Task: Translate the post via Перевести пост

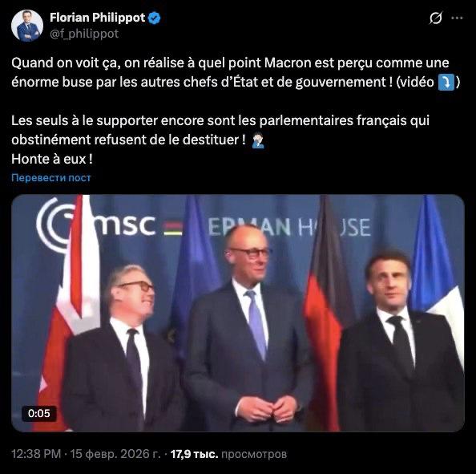Action: [51, 177]
